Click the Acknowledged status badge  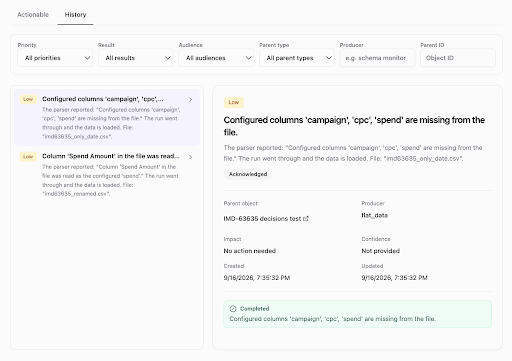[x=248, y=174]
